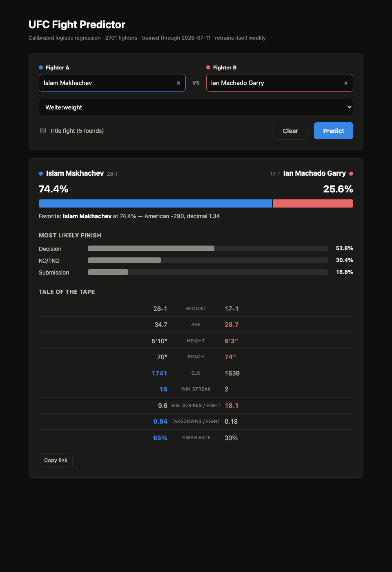The image size is (392, 572).
Task: Click the reach value 74"
Action: [x=230, y=357]
